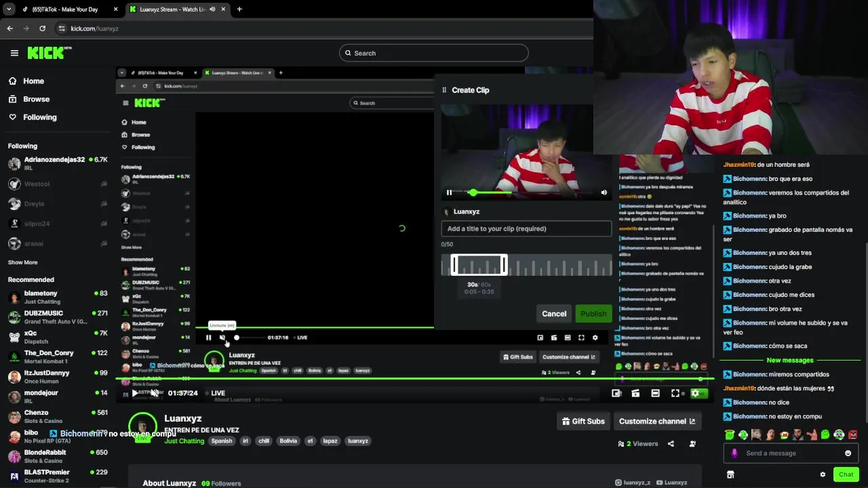Image resolution: width=868 pixels, height=488 pixels.
Task: Enter fullscreen on main player
Action: (x=675, y=393)
